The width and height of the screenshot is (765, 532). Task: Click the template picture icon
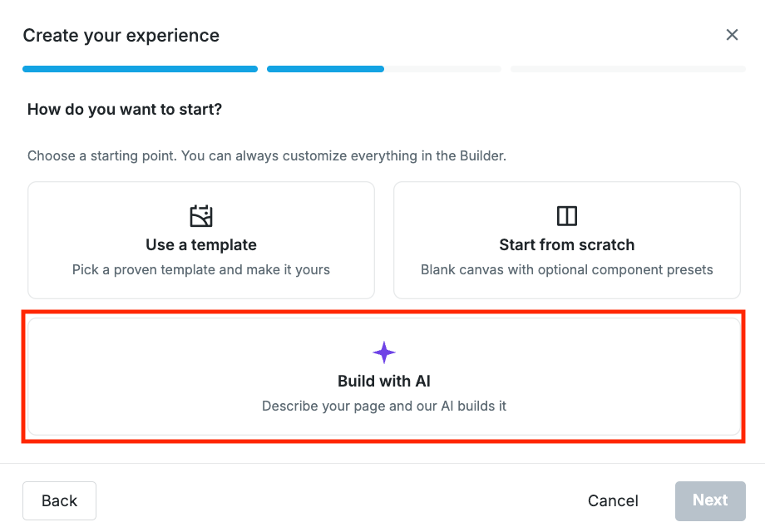pyautogui.click(x=201, y=216)
